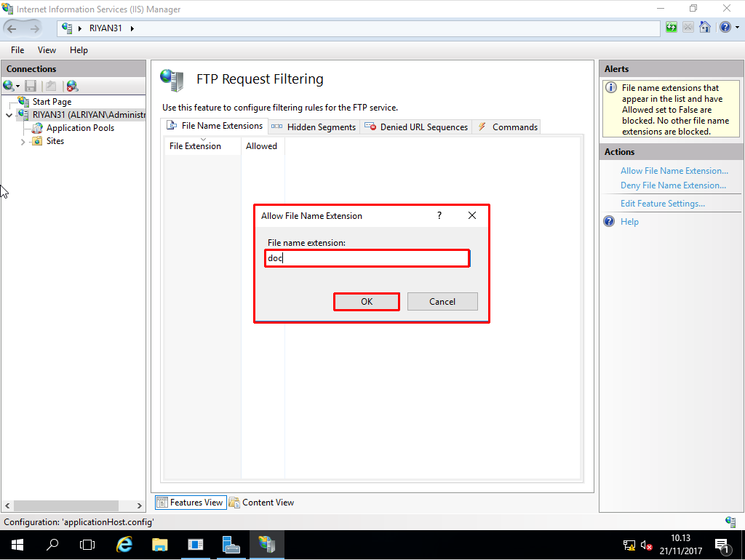This screenshot has width=745, height=560.
Task: Open the help icon dropdown arrow
Action: (738, 28)
